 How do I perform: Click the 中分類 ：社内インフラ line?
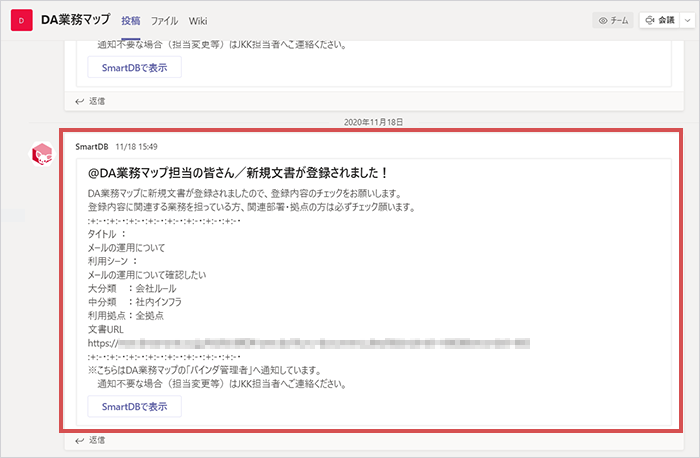pos(135,302)
